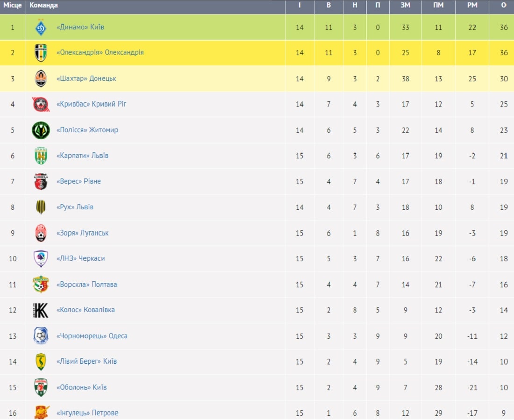Click the Chornomorets Odesa club crest

41,336
